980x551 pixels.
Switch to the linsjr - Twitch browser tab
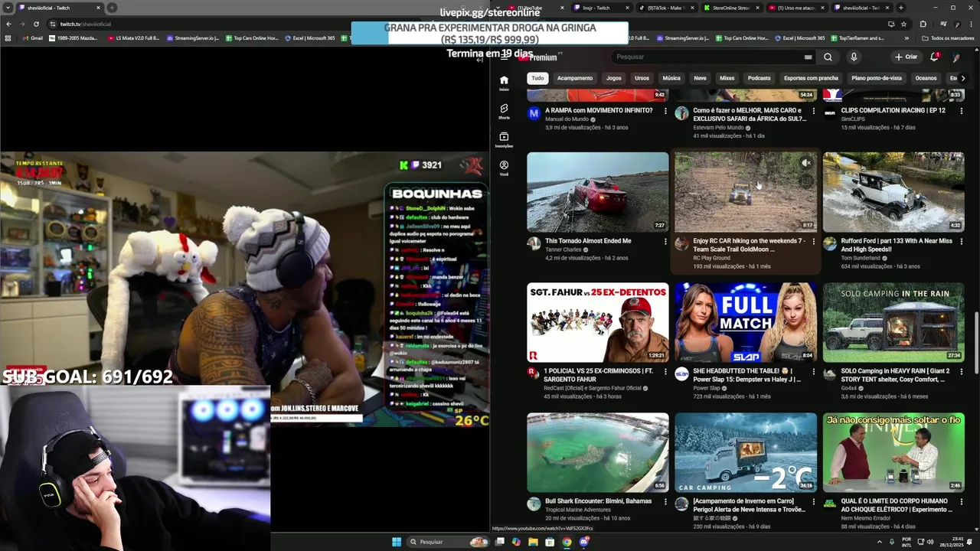600,8
